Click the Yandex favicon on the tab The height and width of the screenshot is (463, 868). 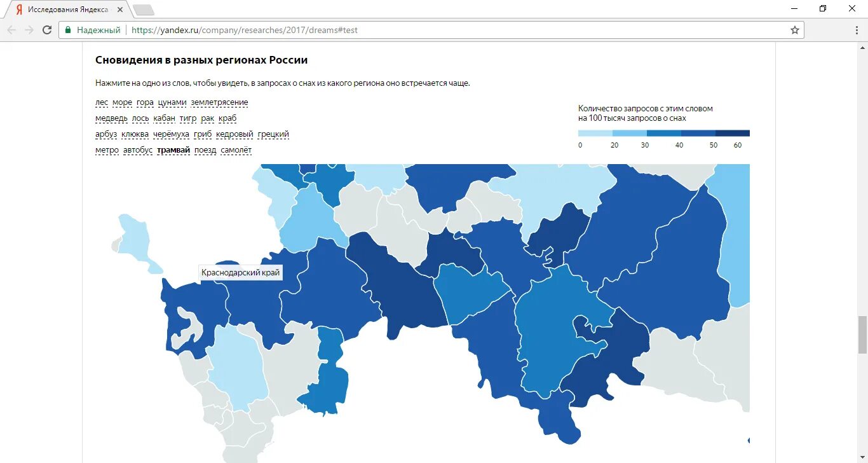19,10
